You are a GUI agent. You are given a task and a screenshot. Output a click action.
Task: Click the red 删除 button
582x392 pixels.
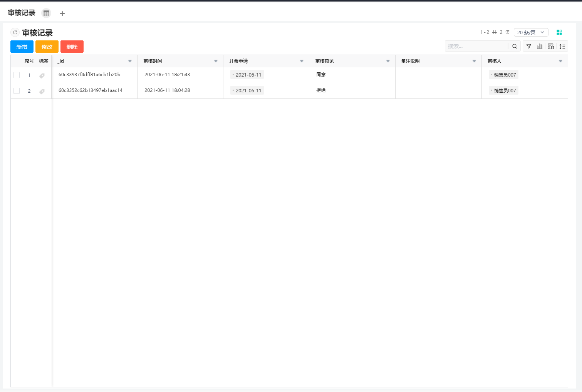(x=72, y=47)
